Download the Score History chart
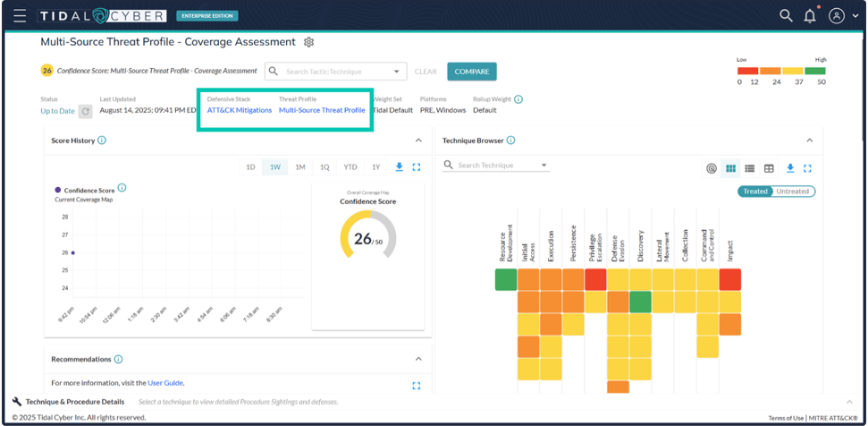 (x=399, y=166)
